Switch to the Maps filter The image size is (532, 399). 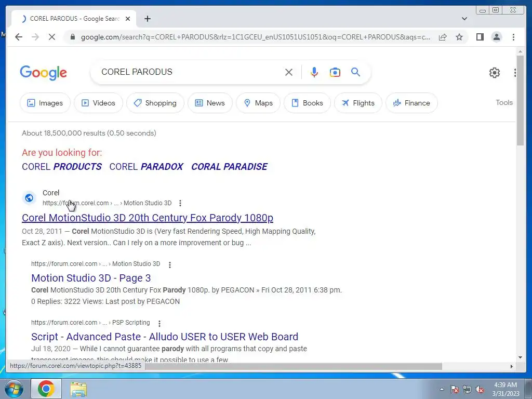[258, 103]
